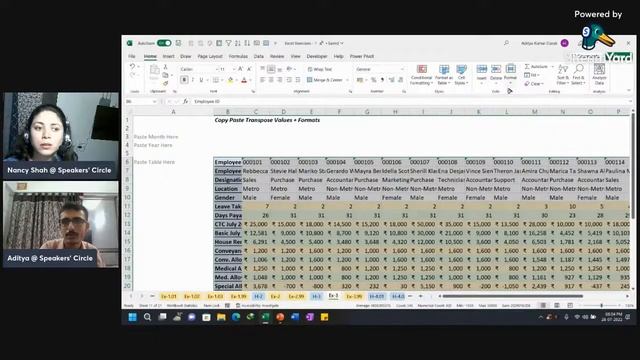Open the File menu tab
640x360 pixels.
(x=131, y=56)
